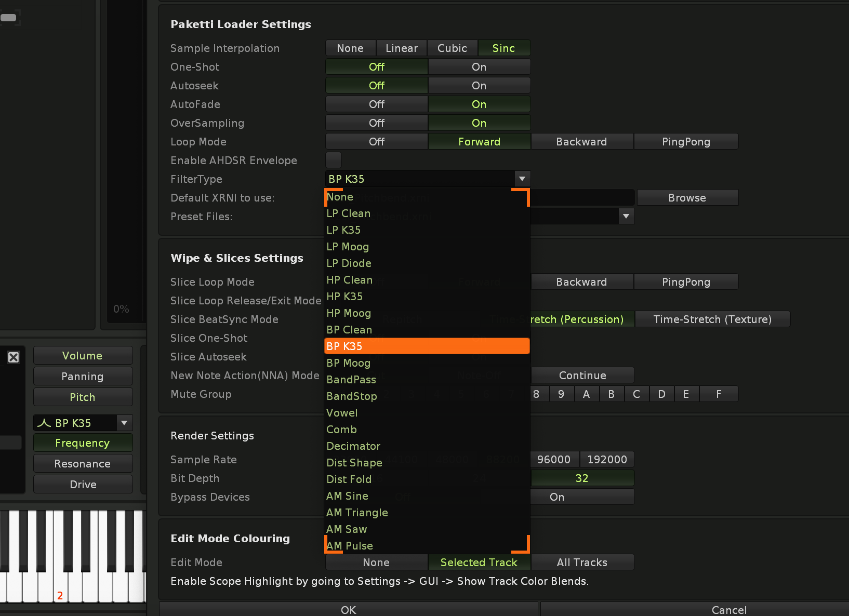This screenshot has height=616, width=849.
Task: Turn One-Shot On
Action: pyautogui.click(x=479, y=67)
